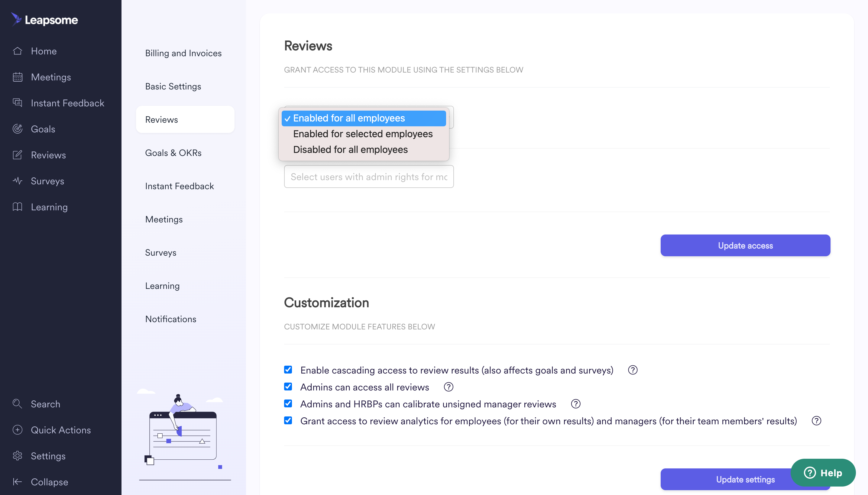Click the Update settings button

point(745,479)
